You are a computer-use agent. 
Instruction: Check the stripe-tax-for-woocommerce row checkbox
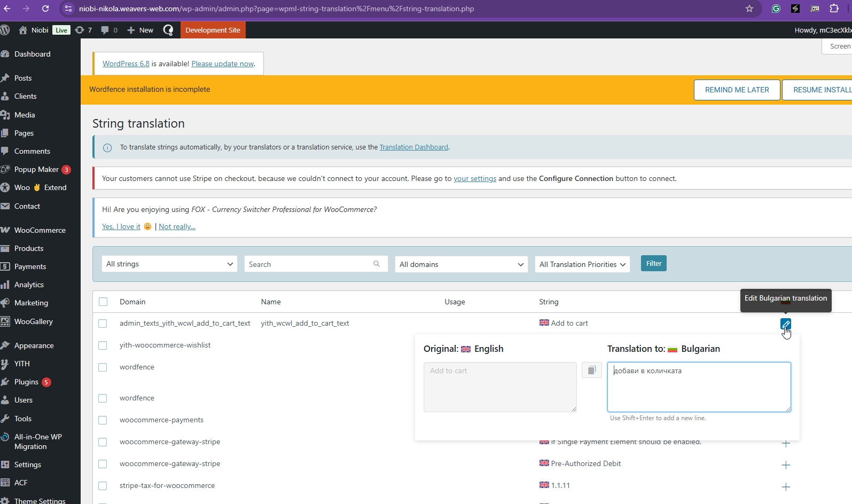[103, 486]
